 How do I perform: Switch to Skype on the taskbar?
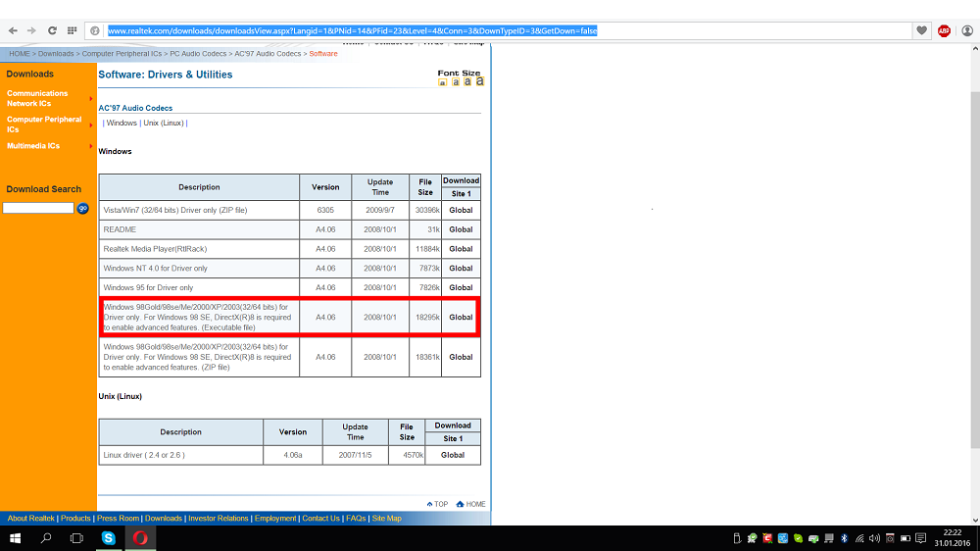tap(108, 538)
